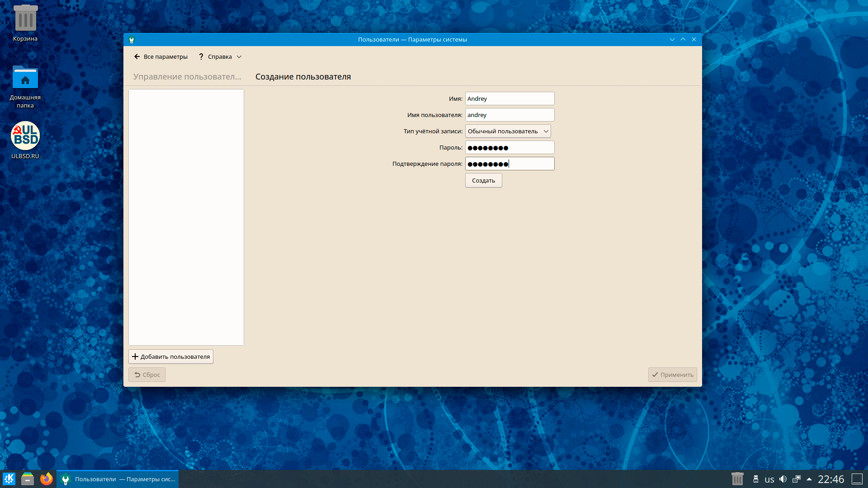Screen dimensions: 868x488
Task: Show hidden system tray icons arrow
Action: point(809,479)
